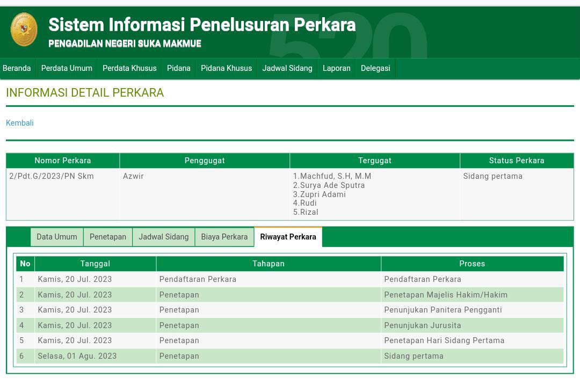This screenshot has width=580, height=392.
Task: Click the Sistem Informasi Penelusuran Perkara title
Action: (202, 25)
